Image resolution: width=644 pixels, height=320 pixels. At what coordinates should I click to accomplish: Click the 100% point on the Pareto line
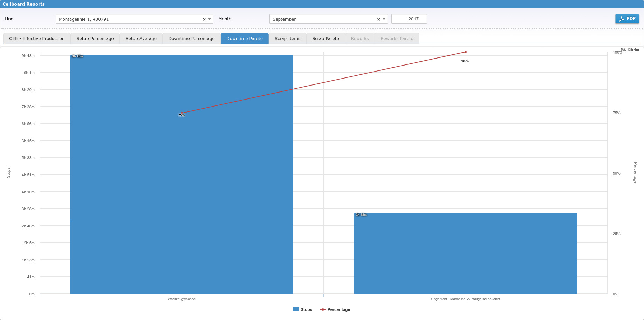coord(466,52)
